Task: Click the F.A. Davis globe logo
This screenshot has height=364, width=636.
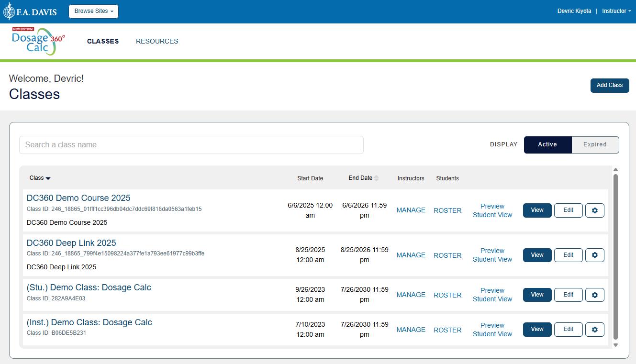Action: point(9,11)
